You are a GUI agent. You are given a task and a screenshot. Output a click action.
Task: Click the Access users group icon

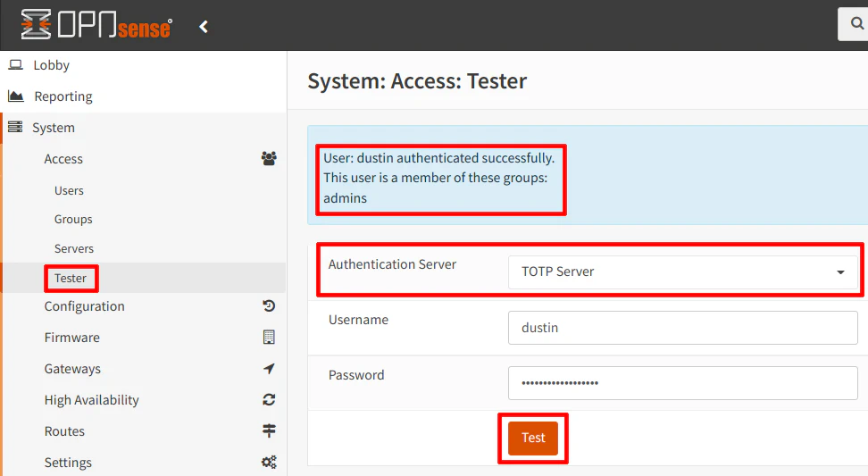pos(269,159)
